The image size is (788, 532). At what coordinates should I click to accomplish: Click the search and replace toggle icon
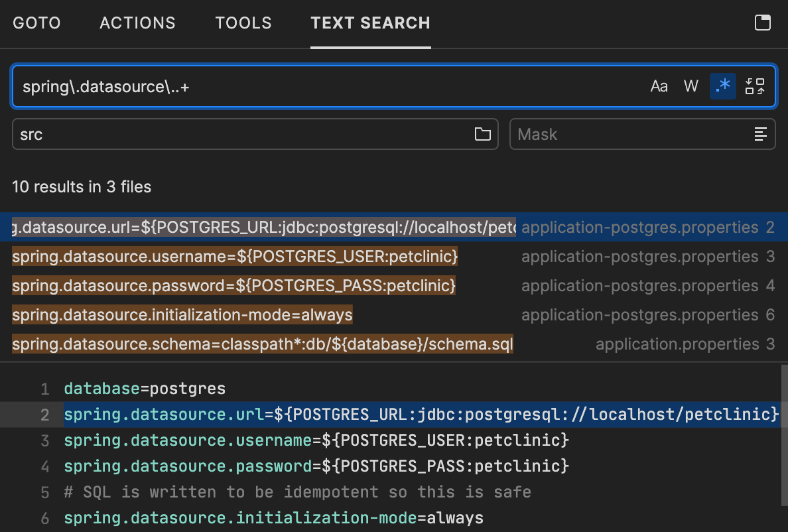pyautogui.click(x=755, y=86)
